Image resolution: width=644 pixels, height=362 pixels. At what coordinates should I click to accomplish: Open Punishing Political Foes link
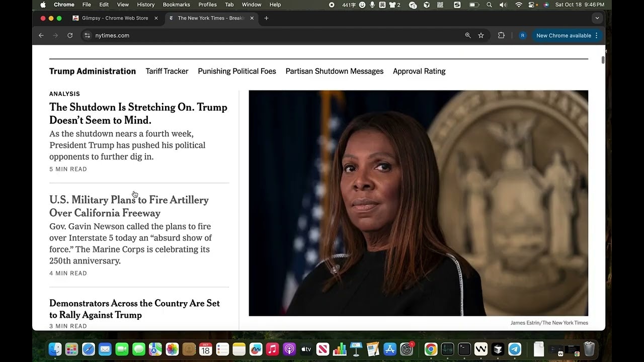coord(237,71)
